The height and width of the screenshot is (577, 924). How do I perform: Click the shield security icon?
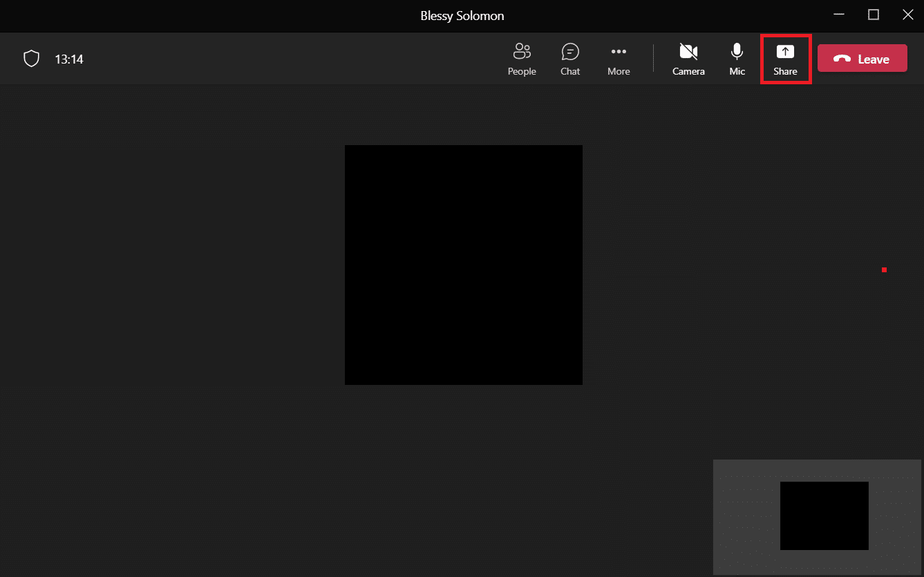[x=31, y=59]
